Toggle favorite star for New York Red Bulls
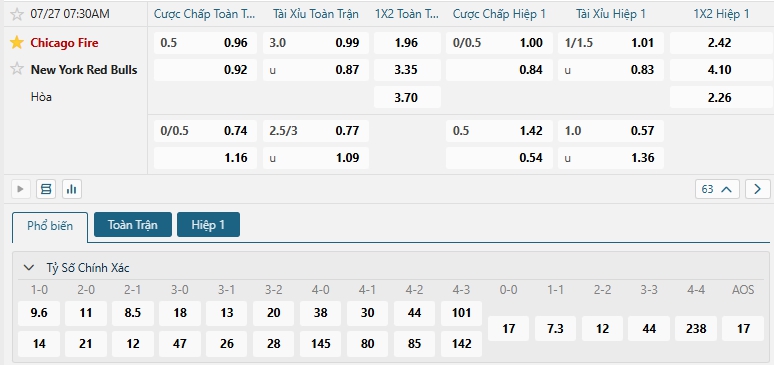The image size is (774, 365). [17, 69]
